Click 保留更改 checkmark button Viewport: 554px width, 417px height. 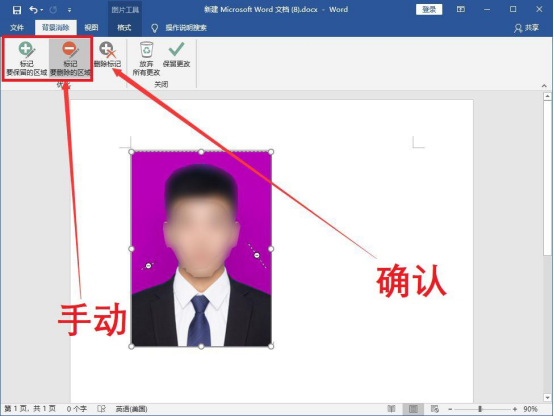click(x=176, y=55)
